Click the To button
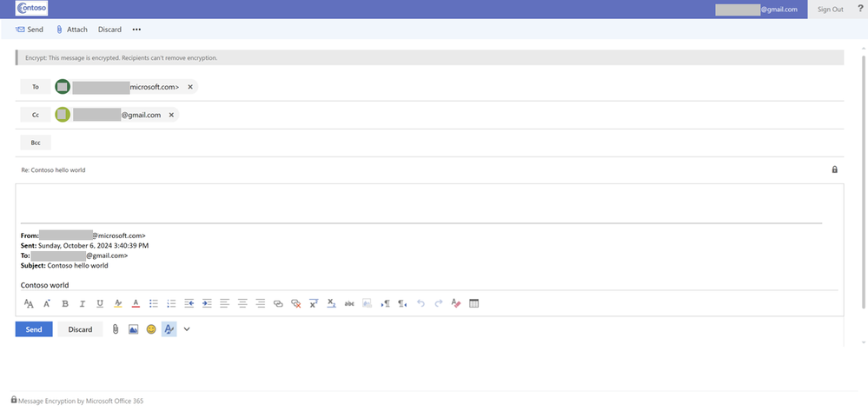Viewport: 868px width, 418px height. 36,87
